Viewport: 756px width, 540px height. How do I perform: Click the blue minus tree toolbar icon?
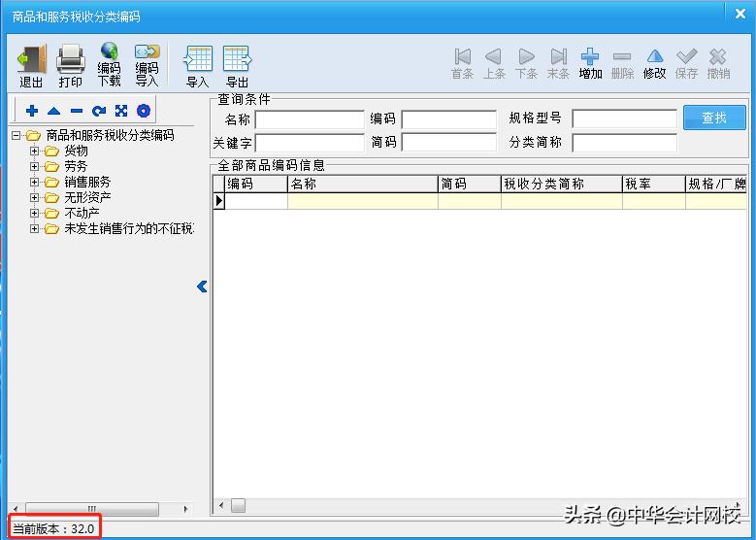(77, 111)
